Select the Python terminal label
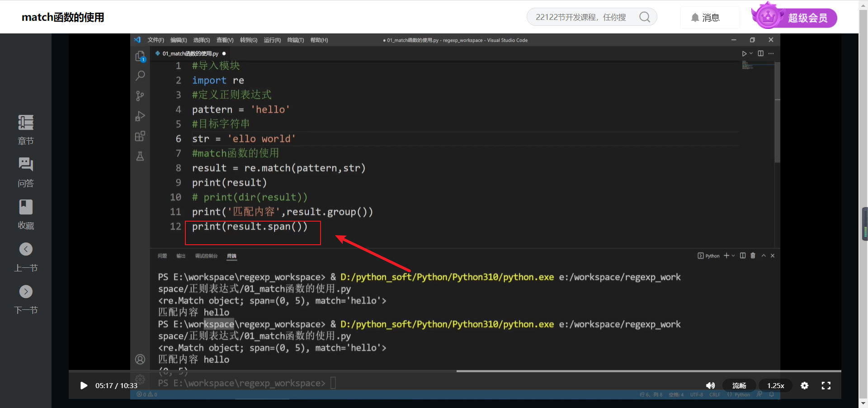The height and width of the screenshot is (408, 868). [x=709, y=256]
